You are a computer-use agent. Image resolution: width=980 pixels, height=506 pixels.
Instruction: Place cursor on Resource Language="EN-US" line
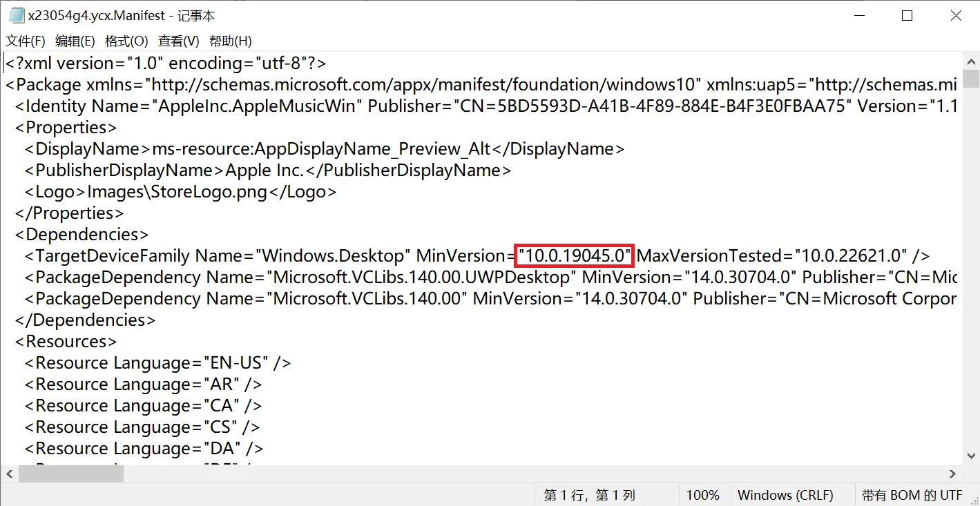158,362
